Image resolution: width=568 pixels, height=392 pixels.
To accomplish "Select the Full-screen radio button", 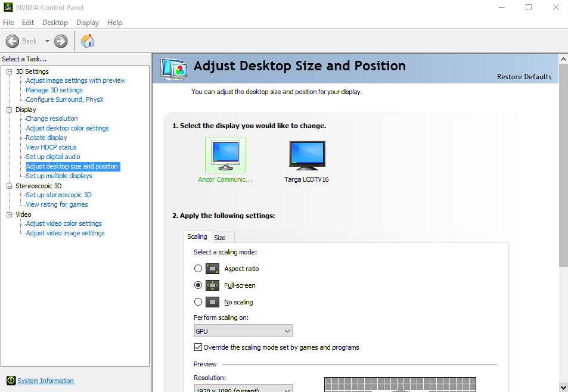I will (x=198, y=285).
